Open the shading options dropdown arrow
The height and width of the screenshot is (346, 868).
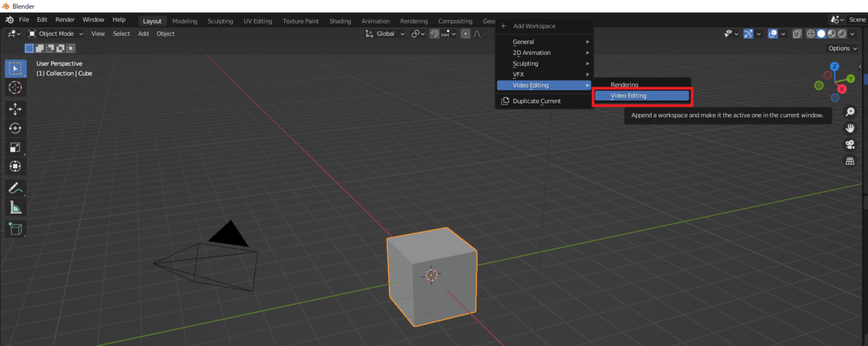point(852,33)
